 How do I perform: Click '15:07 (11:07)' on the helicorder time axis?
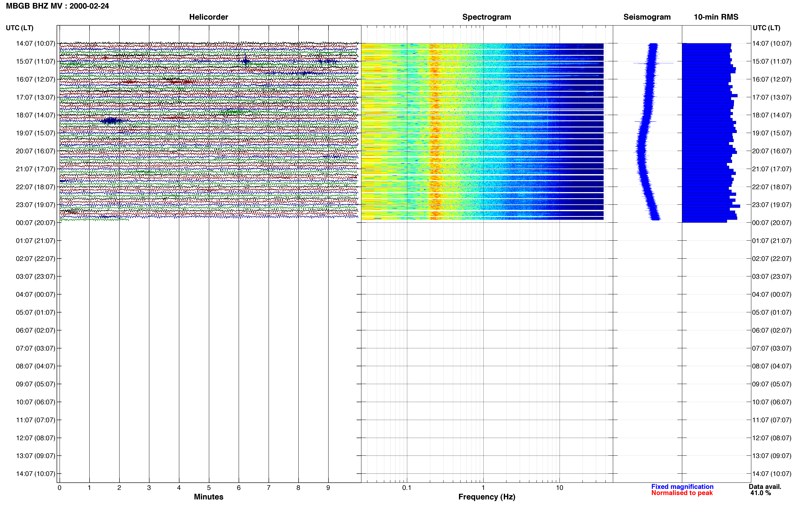[36, 61]
